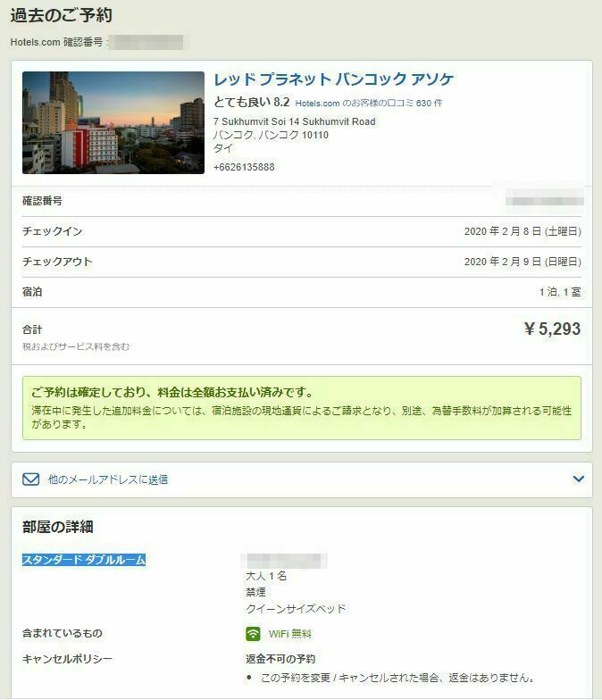This screenshot has width=602, height=700.
Task: Expand the send-to-other-email chevron
Action: pos(579,479)
